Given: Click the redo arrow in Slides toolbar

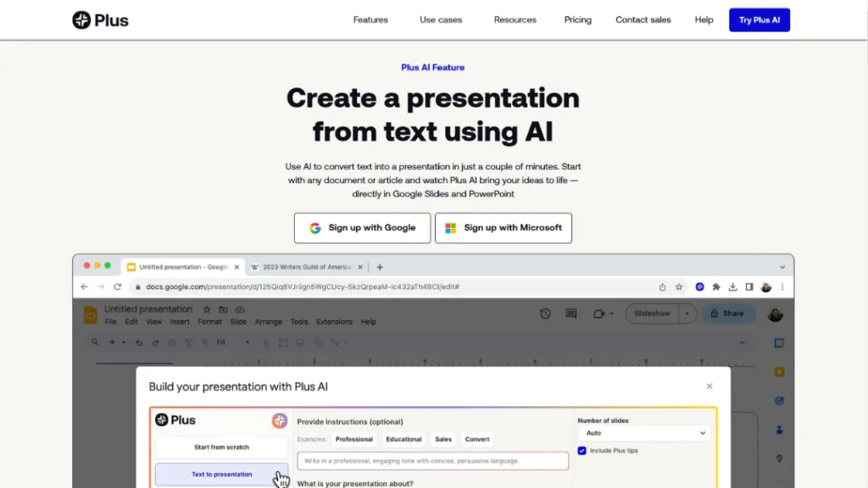Looking at the screenshot, I should point(156,343).
